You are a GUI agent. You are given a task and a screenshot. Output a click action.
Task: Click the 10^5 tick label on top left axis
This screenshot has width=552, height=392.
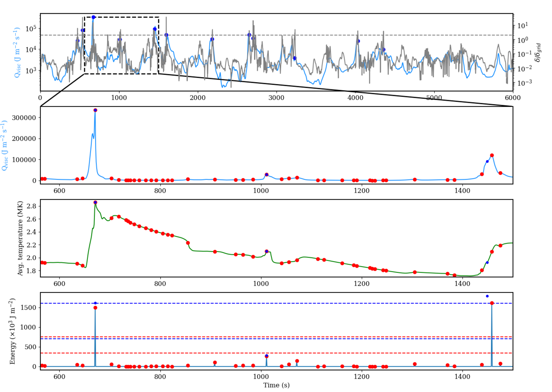click(x=31, y=29)
